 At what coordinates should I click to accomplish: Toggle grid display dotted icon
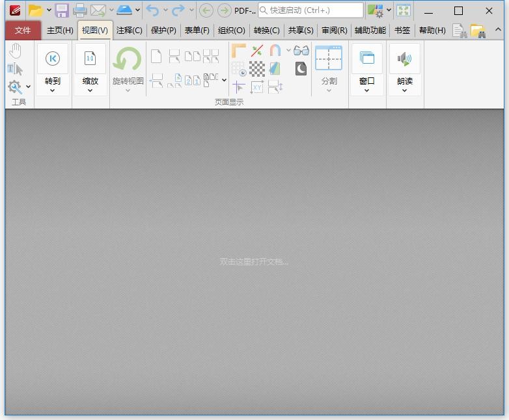tap(239, 69)
